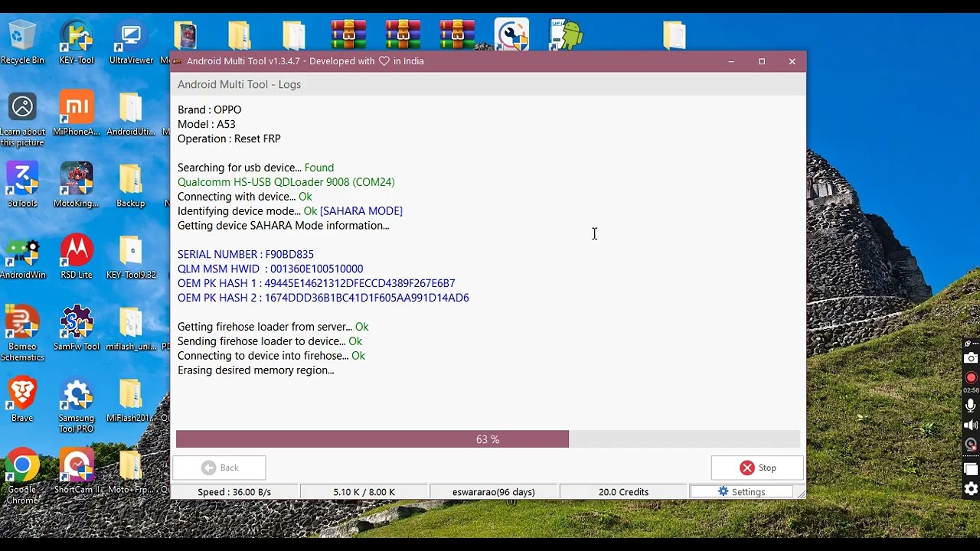This screenshot has height=551, width=980.
Task: Open the green Android robot desktop icon
Action: point(567,34)
